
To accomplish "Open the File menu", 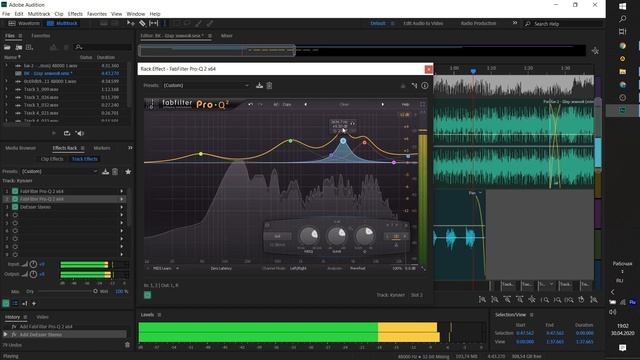I will pyautogui.click(x=6, y=14).
